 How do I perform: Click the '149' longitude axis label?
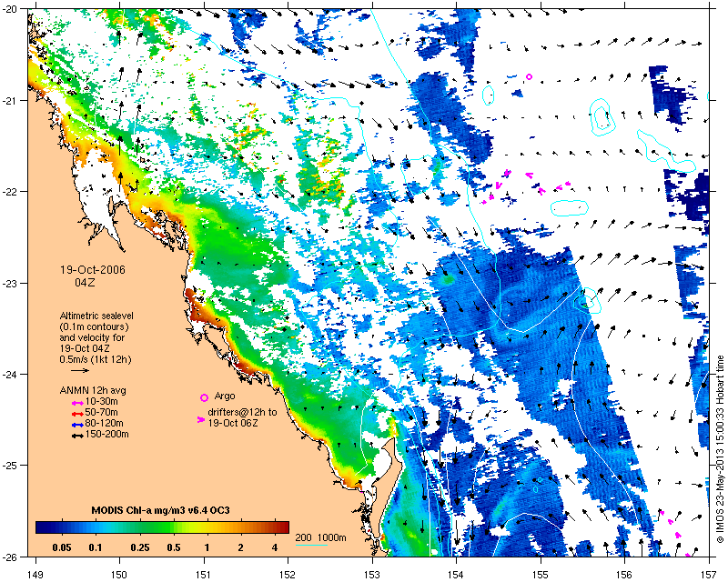(x=35, y=575)
